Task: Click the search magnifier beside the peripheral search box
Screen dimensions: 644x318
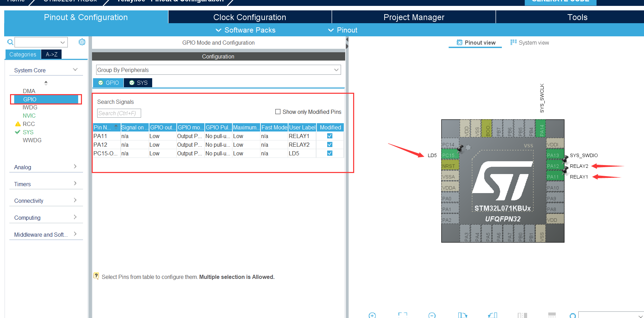Action: coord(10,42)
